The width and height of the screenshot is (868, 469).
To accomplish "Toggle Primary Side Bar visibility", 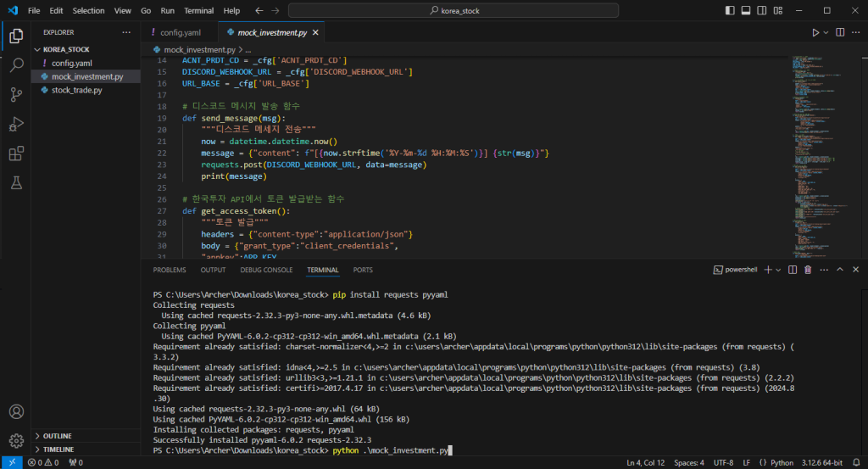I will pos(730,10).
